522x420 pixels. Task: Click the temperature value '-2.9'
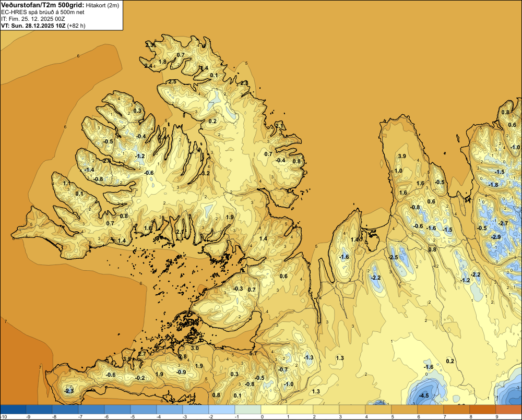tap(496, 237)
